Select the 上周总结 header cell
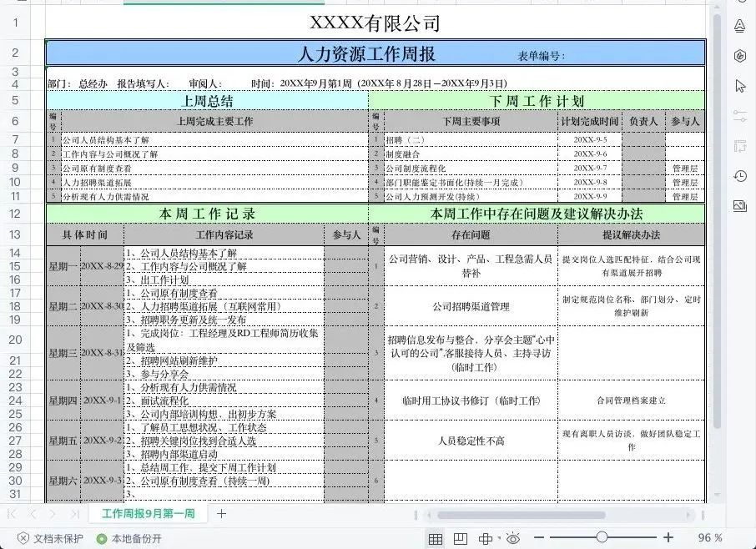Screen dimensions: 756x549 point(207,101)
